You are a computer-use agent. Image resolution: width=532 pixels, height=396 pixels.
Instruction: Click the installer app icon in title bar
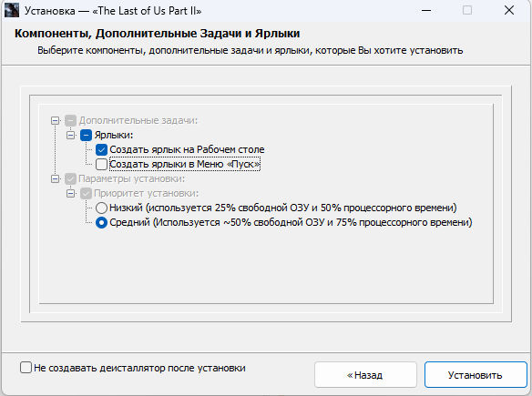tap(12, 11)
